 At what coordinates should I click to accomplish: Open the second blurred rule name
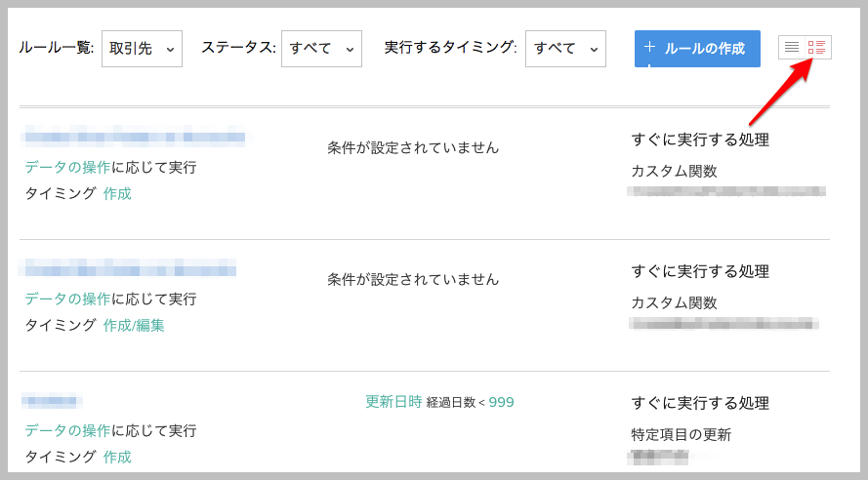(x=128, y=268)
